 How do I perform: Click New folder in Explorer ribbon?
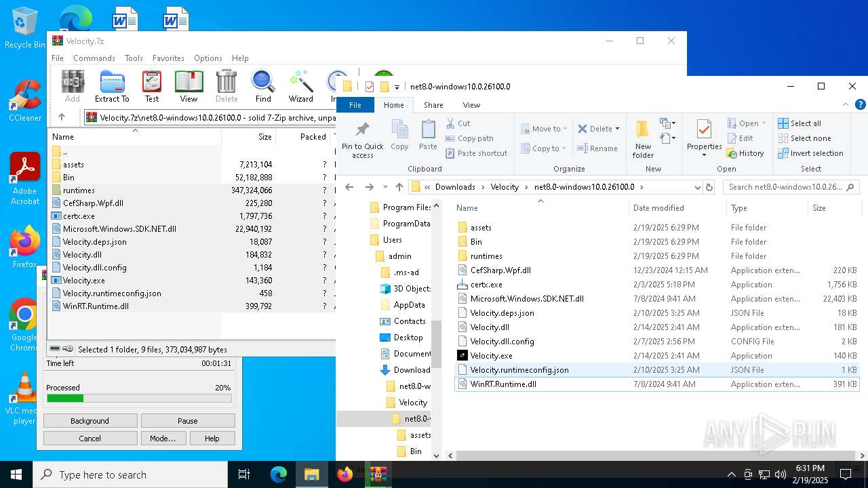point(643,140)
